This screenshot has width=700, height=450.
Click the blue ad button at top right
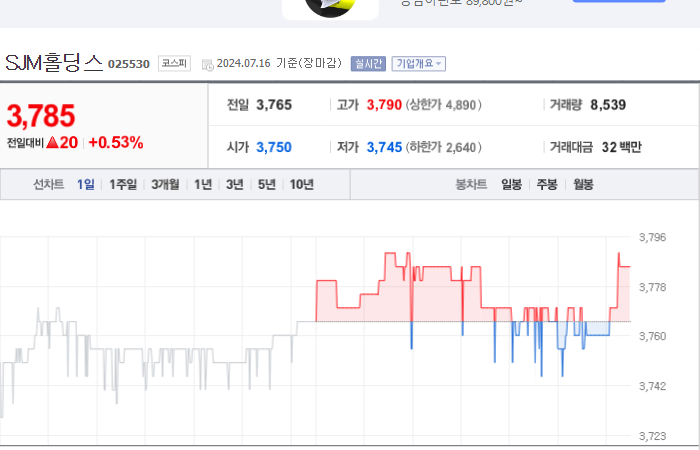pos(619,1)
